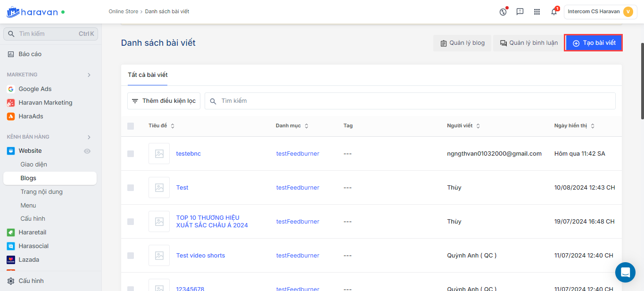
Task: Tick the select-all checkbox in table header
Action: point(131,126)
